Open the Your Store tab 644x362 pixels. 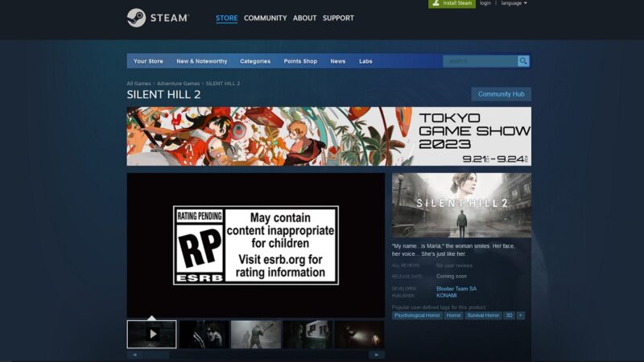[x=148, y=61]
